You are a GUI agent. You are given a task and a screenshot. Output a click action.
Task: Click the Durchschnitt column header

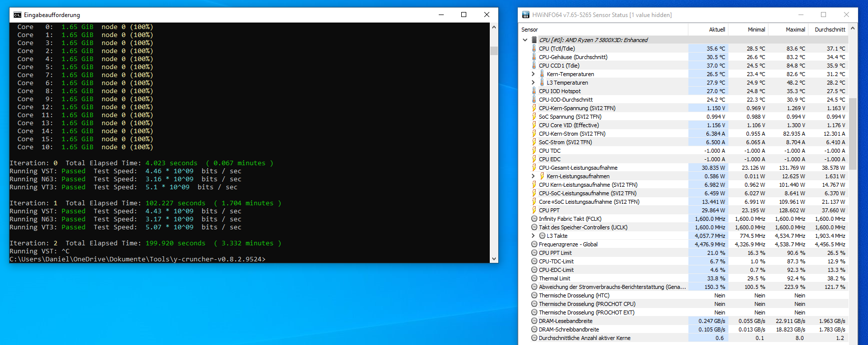point(828,30)
